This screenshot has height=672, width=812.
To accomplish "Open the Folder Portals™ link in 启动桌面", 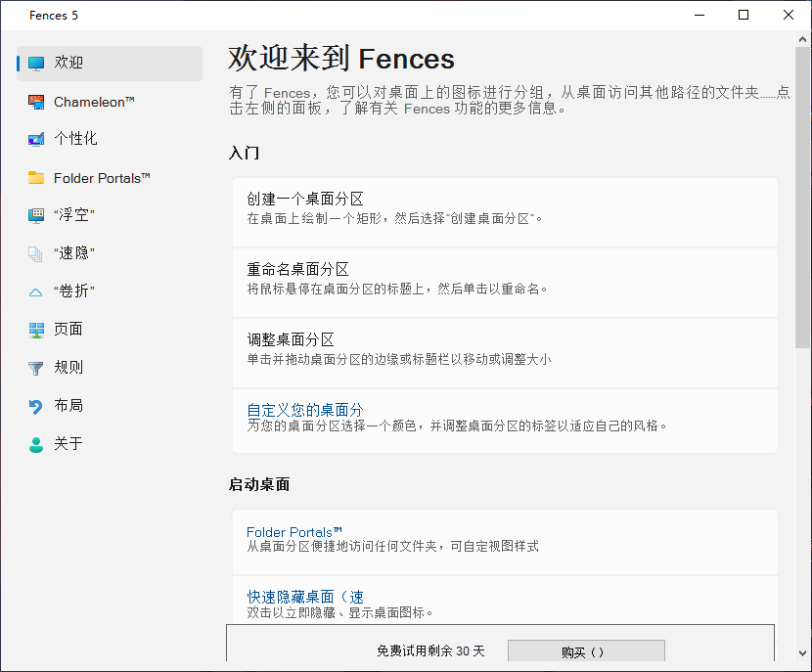I will pos(293,532).
